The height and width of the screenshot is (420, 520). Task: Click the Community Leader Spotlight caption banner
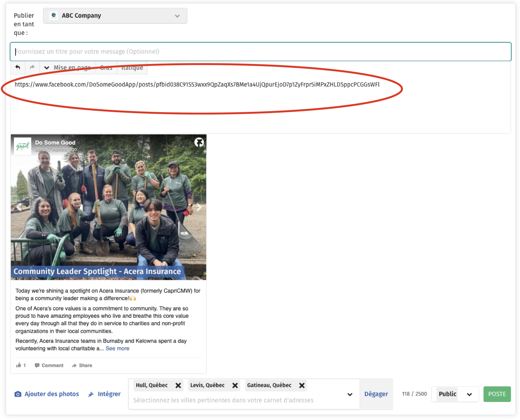coord(97,271)
